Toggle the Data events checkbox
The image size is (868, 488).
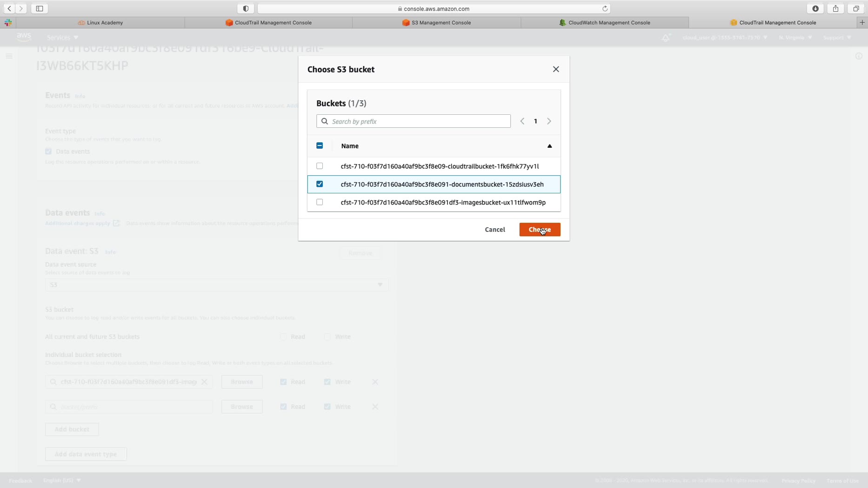[x=48, y=152]
